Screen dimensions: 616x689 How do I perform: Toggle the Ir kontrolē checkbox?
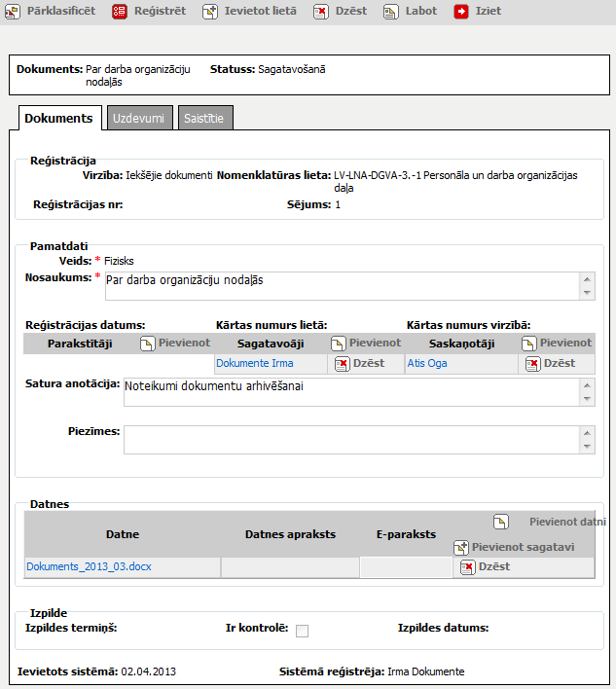[302, 631]
